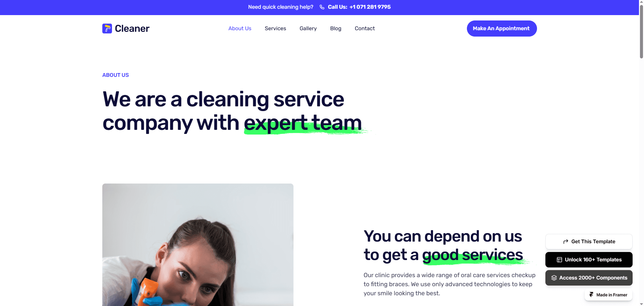Click the page scrollbar down arrow
Screen dimensions: 644x306
[x=641, y=304]
